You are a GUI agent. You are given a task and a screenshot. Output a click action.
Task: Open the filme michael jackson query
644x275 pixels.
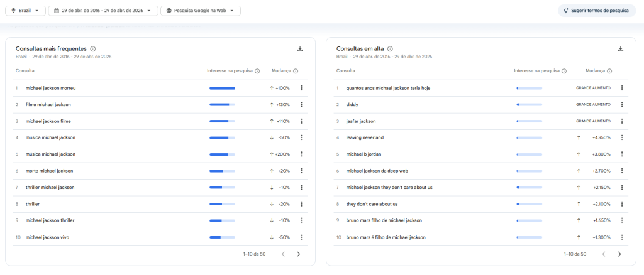tap(48, 104)
